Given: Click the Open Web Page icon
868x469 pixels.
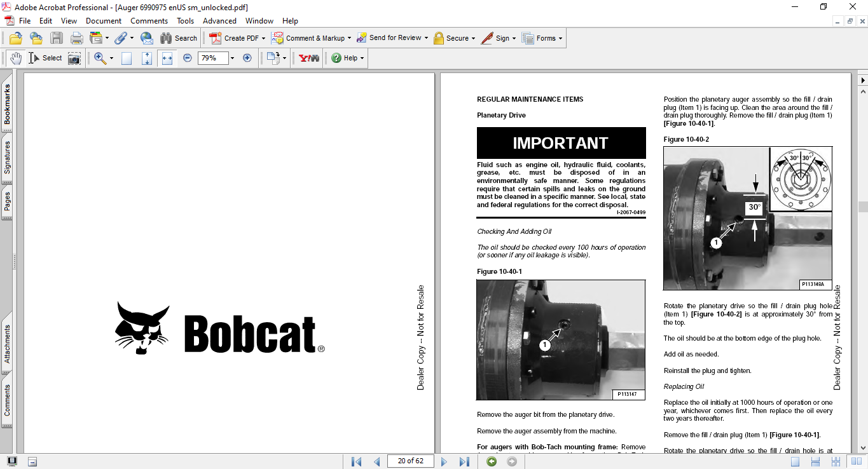Looking at the screenshot, I should click(x=36, y=38).
